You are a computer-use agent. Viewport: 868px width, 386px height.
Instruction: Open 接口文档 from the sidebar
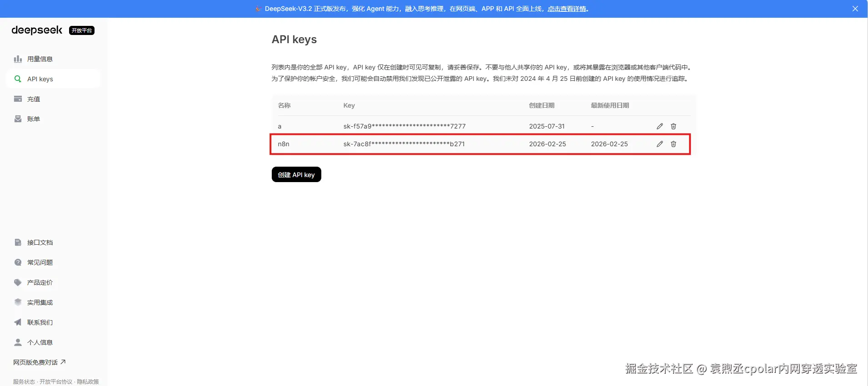53,242
